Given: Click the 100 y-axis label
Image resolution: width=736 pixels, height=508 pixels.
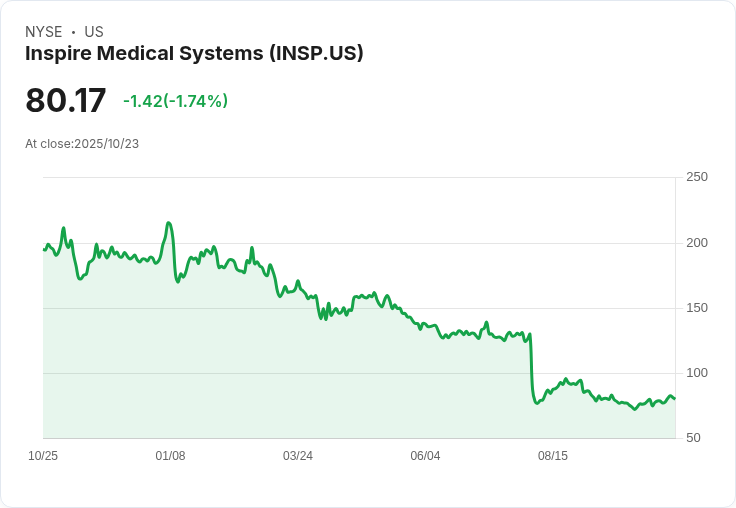Looking at the screenshot, I should click(x=697, y=373).
